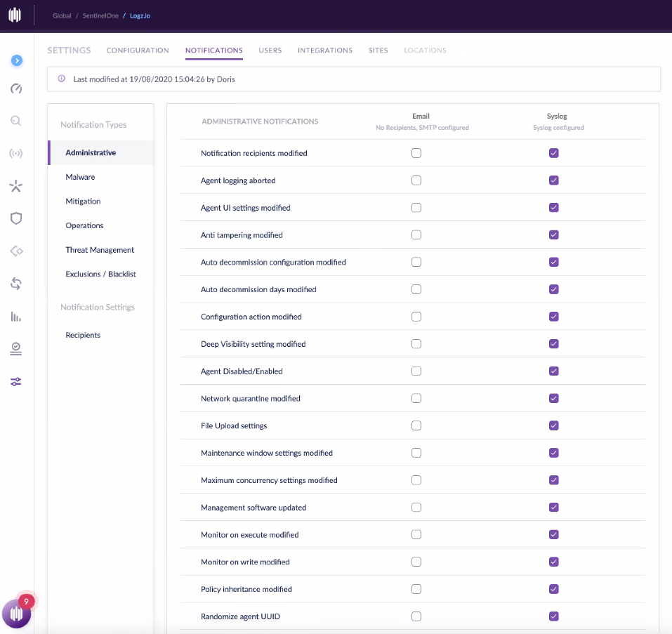The height and width of the screenshot is (634, 672).
Task: Open the Recipients notification settings
Action: point(83,335)
